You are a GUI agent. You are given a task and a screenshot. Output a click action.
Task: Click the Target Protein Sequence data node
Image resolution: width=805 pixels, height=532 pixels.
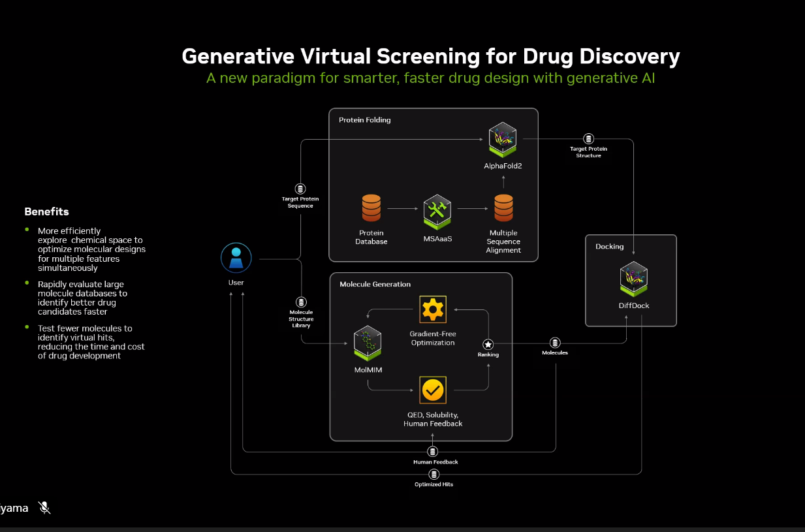click(301, 189)
